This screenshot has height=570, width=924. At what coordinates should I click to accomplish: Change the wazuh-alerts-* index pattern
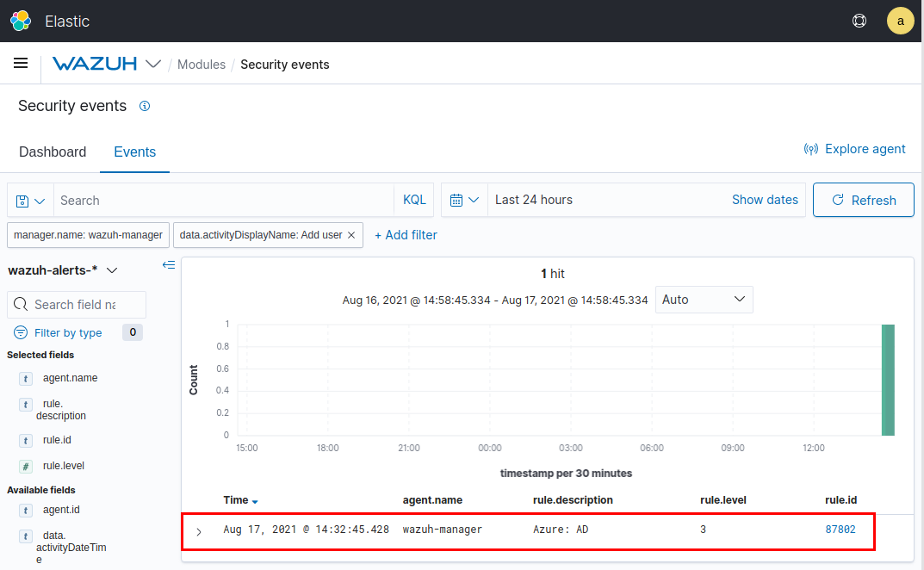click(63, 270)
